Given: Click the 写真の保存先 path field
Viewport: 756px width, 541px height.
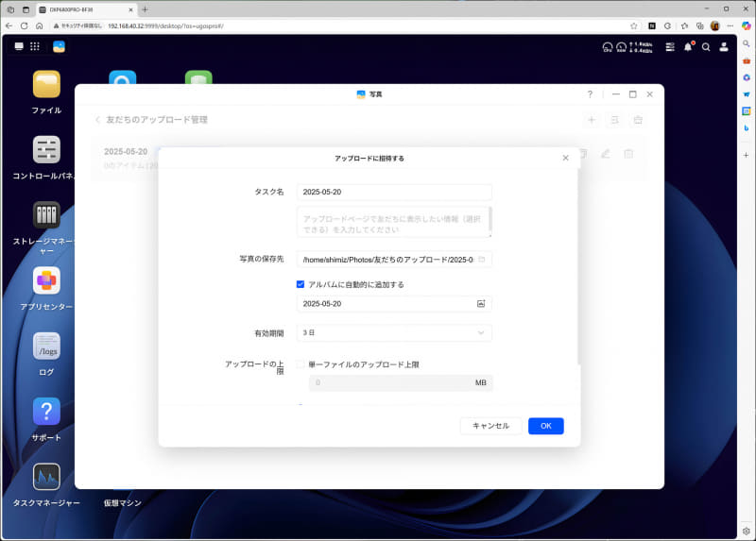Looking at the screenshot, I should coord(394,260).
